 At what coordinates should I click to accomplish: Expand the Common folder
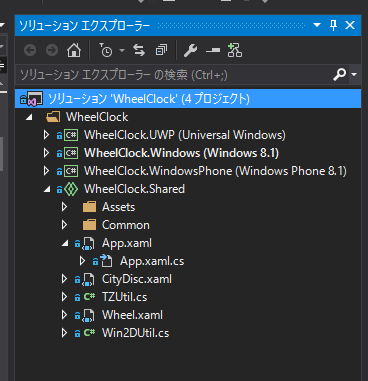pyautogui.click(x=65, y=225)
